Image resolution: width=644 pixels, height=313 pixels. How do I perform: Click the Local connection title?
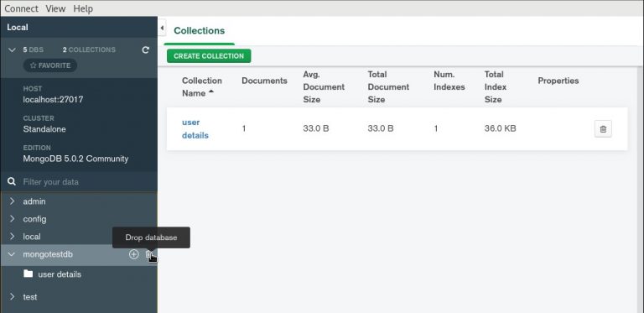tap(18, 27)
